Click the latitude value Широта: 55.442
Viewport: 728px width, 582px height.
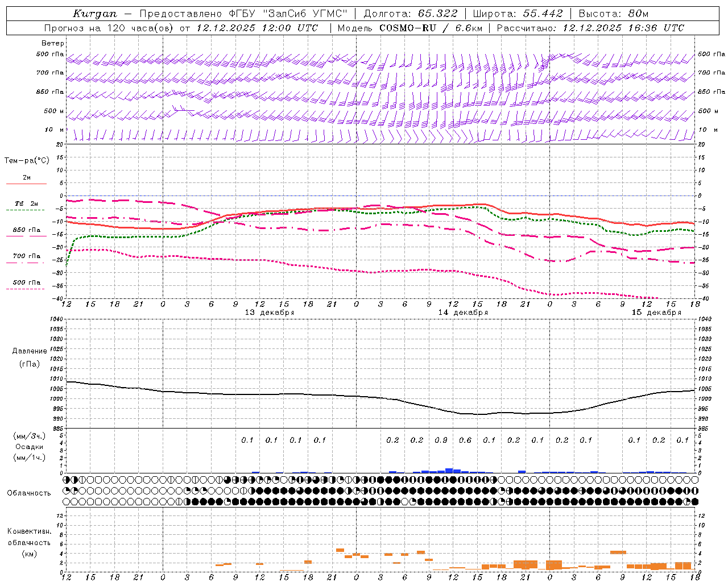pyautogui.click(x=518, y=14)
